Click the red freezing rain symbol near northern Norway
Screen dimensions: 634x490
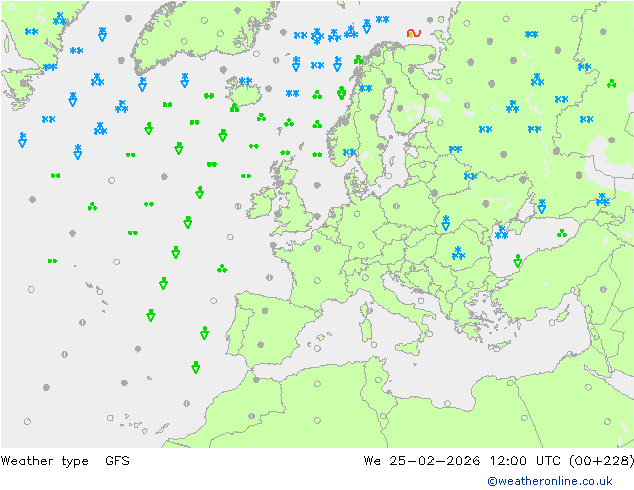[414, 33]
